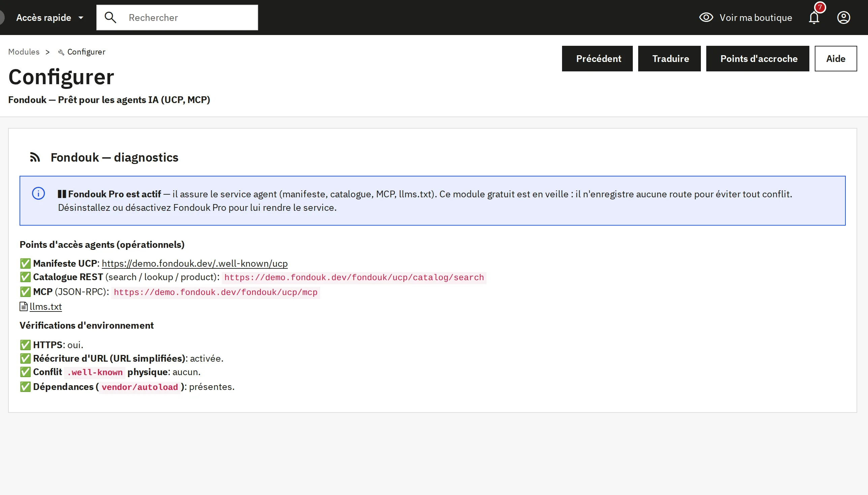Screen dimensions: 868x495
Task: Click the RSS feed icon beside diagnostics title
Action: [x=35, y=157]
